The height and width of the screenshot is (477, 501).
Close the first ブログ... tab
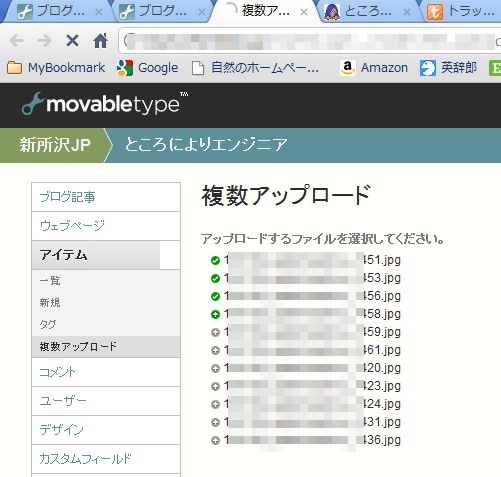tap(99, 12)
